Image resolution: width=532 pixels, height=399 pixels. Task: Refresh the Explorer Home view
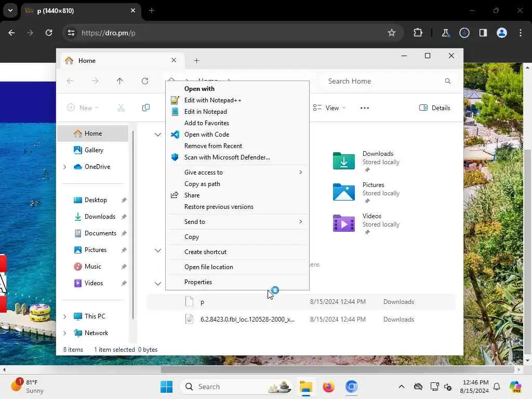[145, 81]
